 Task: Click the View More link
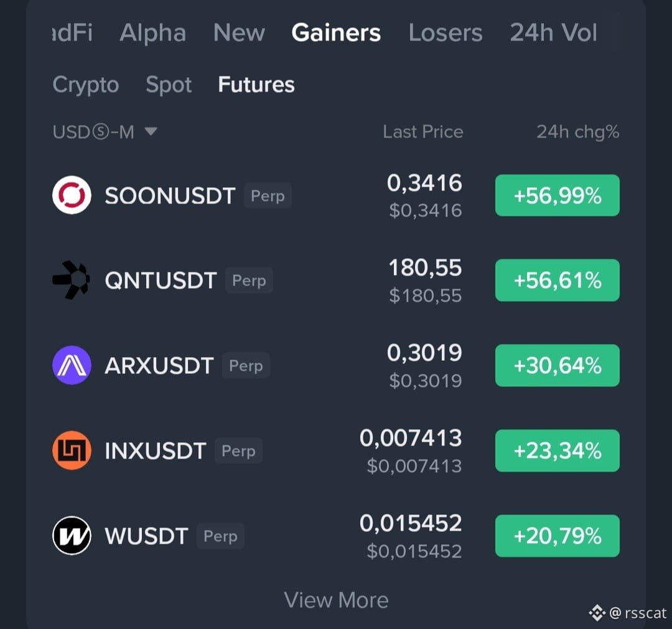pyautogui.click(x=336, y=600)
